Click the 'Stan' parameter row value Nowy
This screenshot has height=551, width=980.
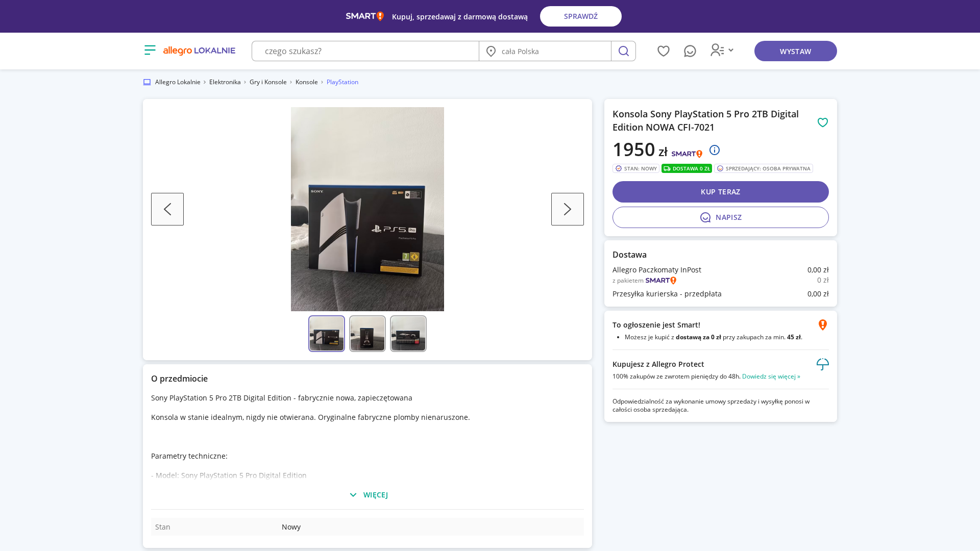tap(291, 527)
